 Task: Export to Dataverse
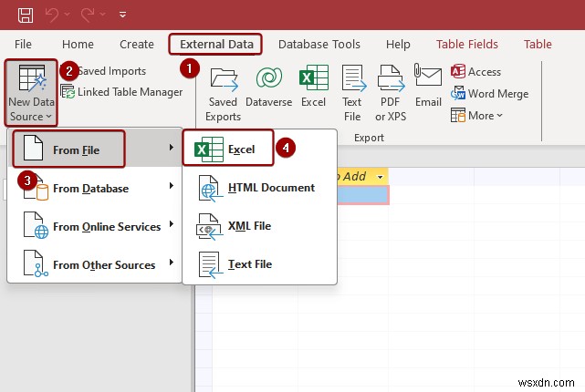268,87
